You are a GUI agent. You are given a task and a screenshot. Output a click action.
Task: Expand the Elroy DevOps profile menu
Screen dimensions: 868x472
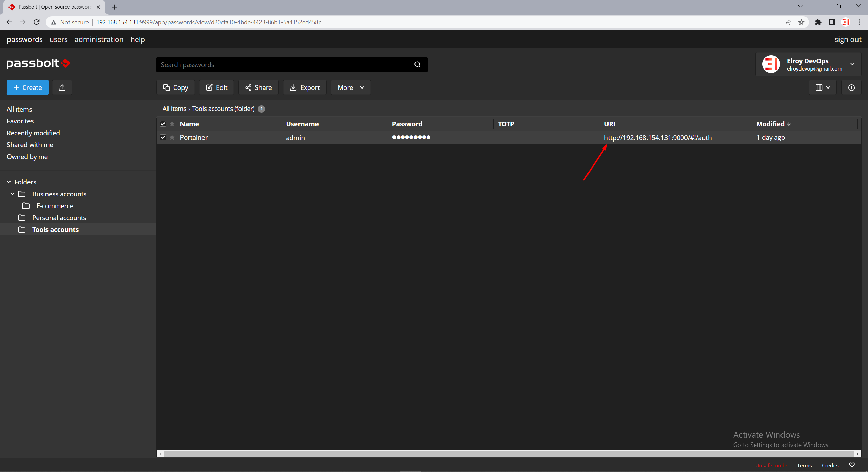(x=852, y=64)
